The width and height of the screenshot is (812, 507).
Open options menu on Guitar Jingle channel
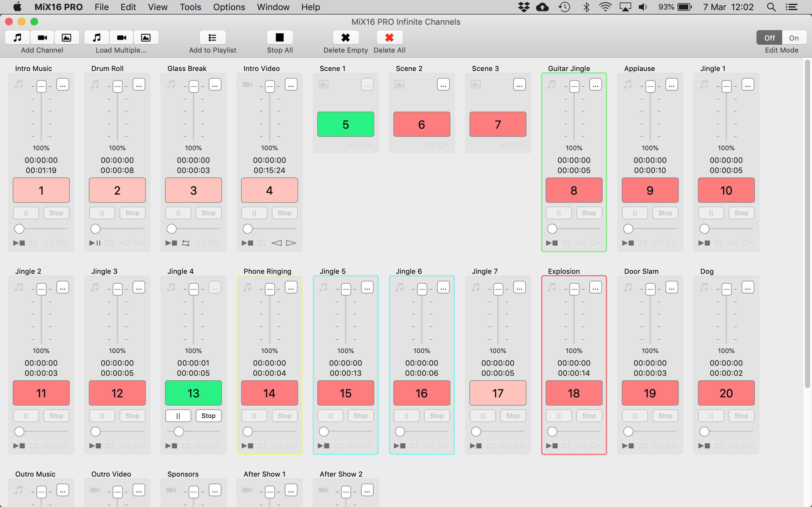click(596, 85)
